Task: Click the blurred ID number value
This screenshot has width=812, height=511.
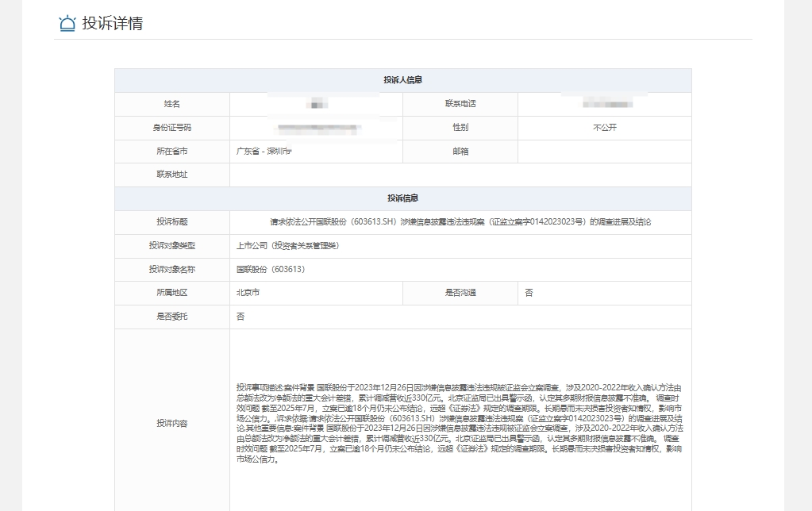Action: coord(318,128)
